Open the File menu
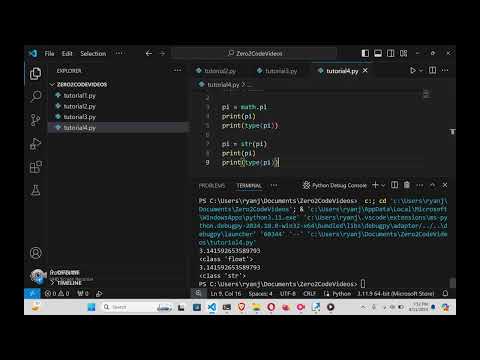The height and width of the screenshot is (360, 480). (49, 54)
